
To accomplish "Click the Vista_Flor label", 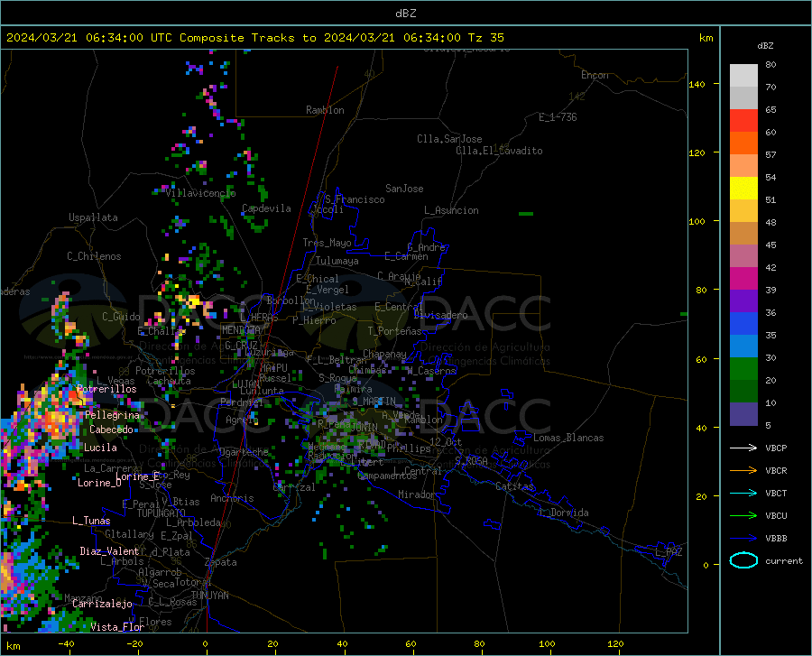I will [117, 627].
